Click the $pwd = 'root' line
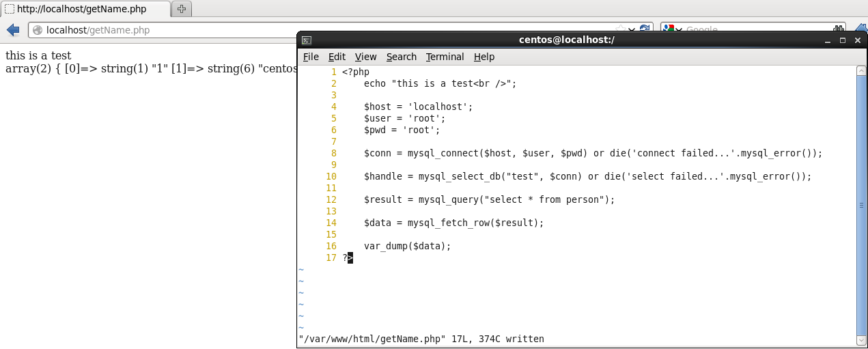The image size is (868, 349). click(x=402, y=130)
